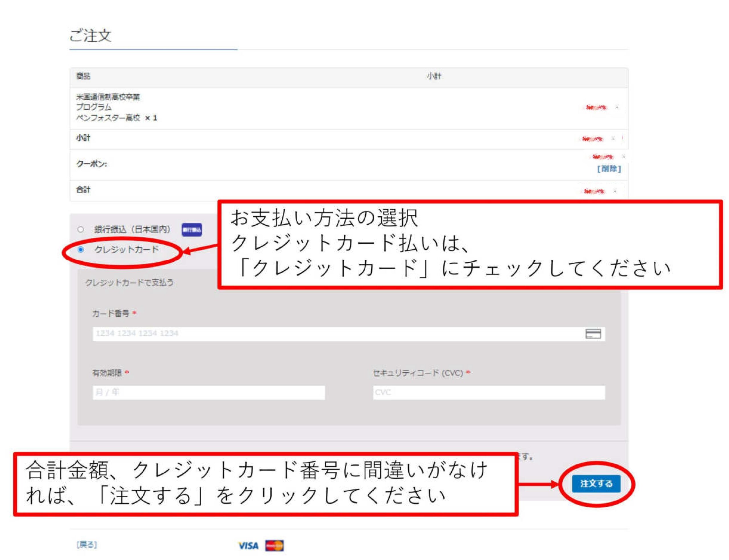Click the Mastercard logo

pos(274,546)
